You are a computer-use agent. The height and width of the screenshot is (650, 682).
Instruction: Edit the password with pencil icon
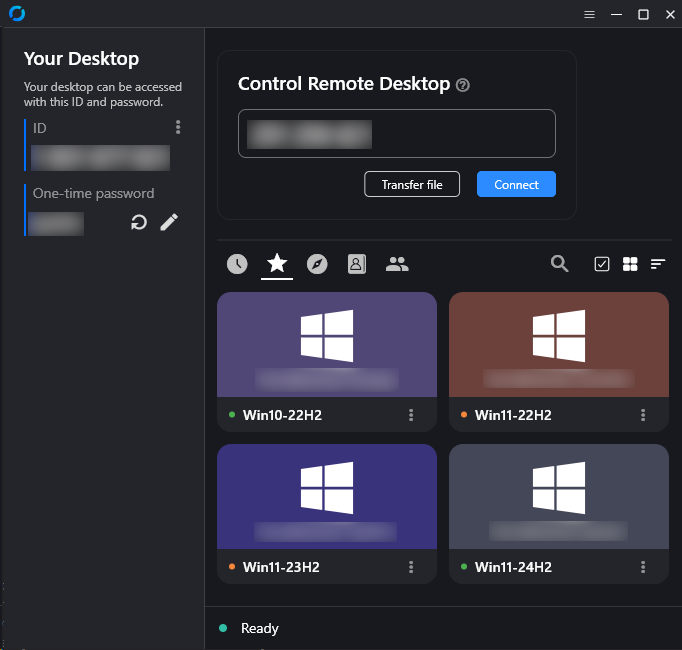pyautogui.click(x=169, y=222)
